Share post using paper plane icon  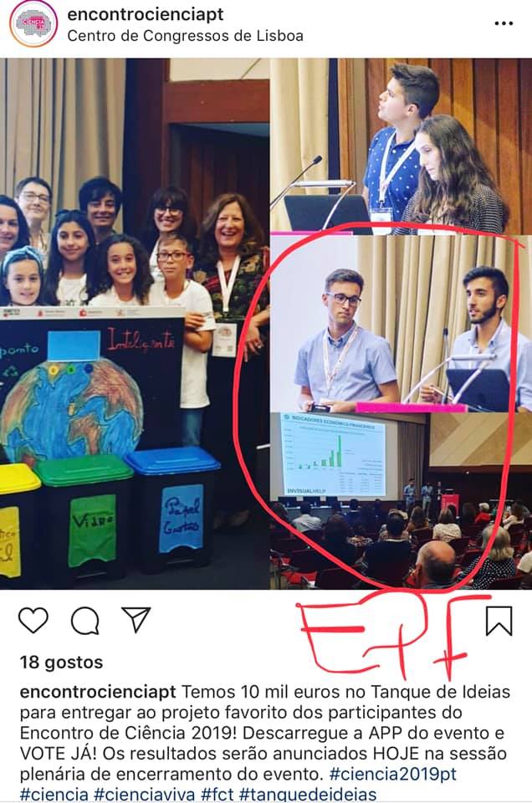(x=136, y=620)
